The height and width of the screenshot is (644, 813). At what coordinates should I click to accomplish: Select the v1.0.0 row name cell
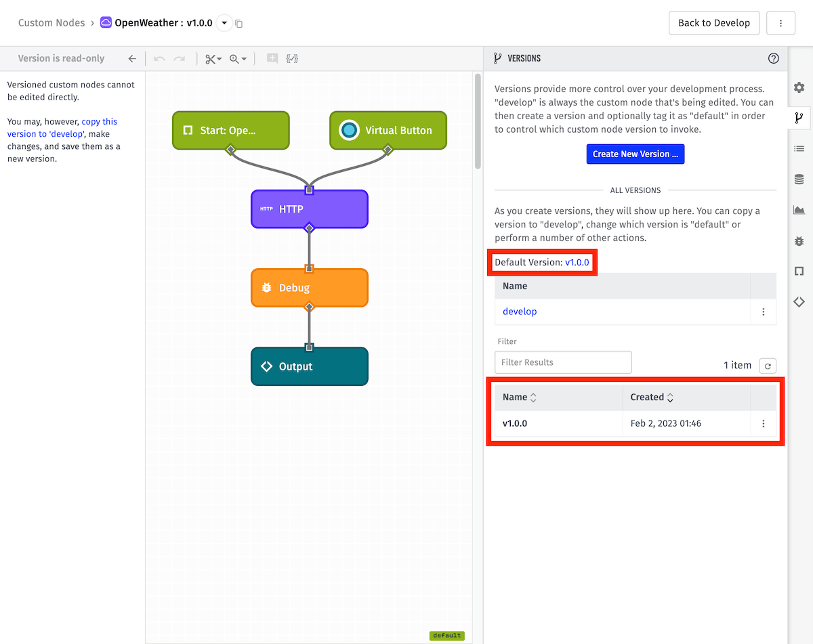(x=559, y=423)
